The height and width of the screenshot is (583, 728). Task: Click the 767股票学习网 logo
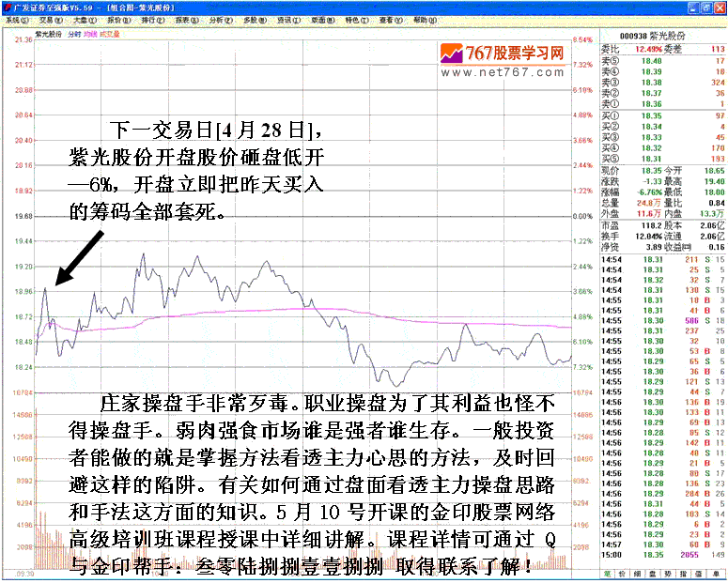coord(503,54)
